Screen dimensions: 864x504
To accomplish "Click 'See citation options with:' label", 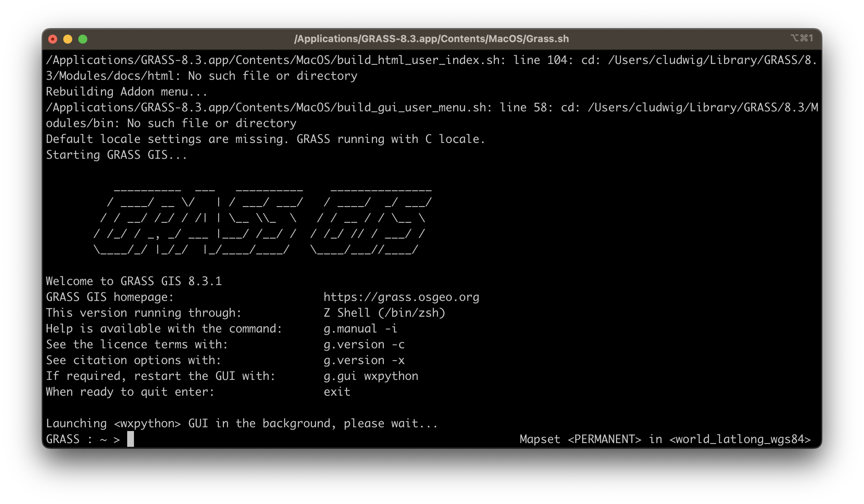I will [133, 360].
